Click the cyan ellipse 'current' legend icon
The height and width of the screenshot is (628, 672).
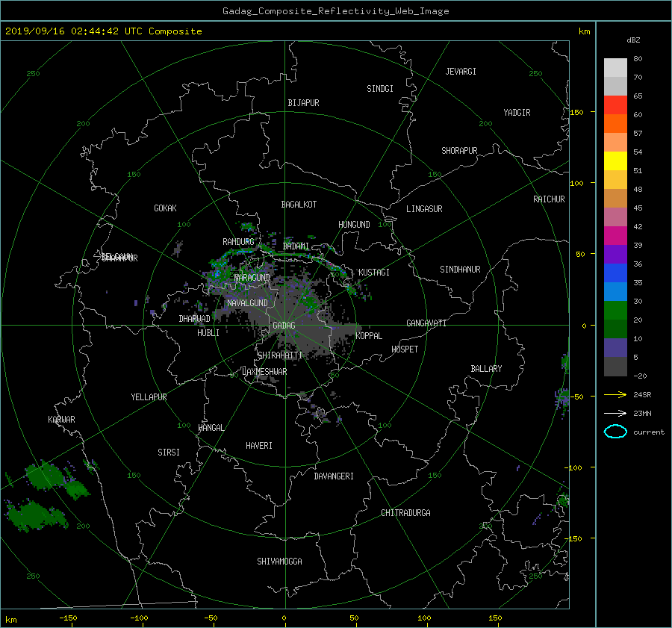coord(615,432)
